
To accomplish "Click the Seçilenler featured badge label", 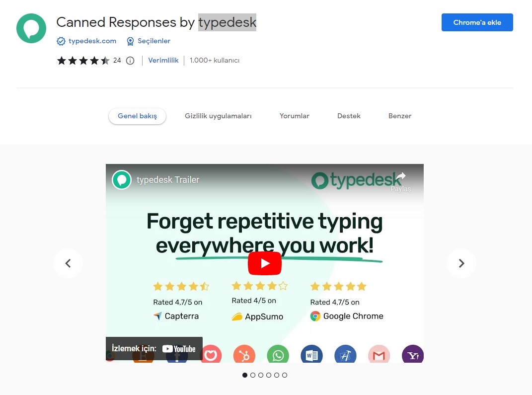I will (x=154, y=41).
